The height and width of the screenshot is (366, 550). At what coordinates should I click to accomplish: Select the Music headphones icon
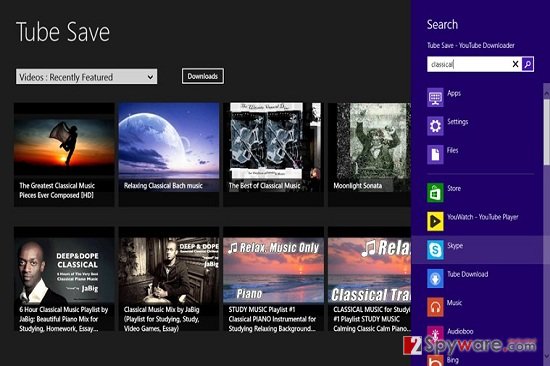[x=435, y=307]
